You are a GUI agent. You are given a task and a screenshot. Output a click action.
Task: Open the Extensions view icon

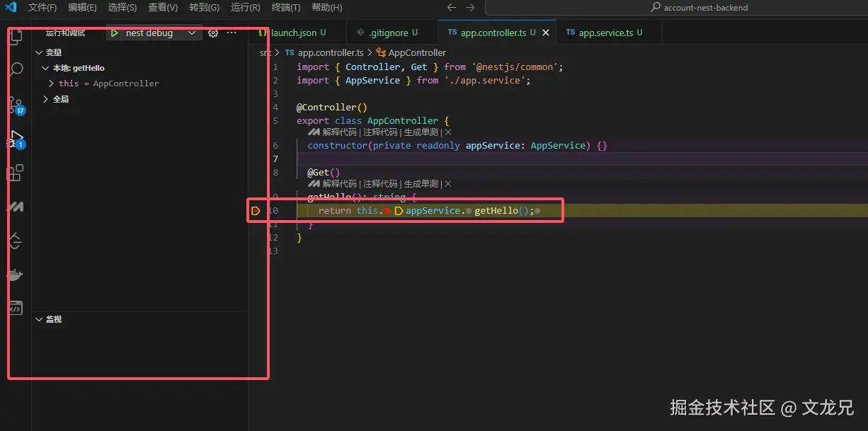[15, 172]
